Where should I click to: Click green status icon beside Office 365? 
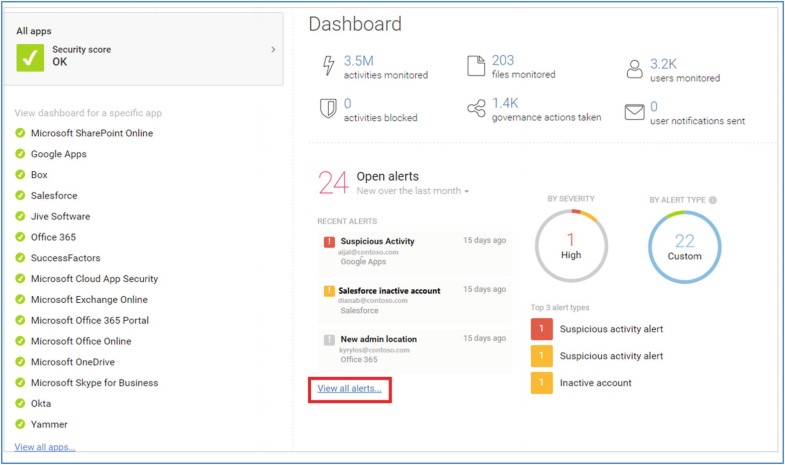[20, 237]
